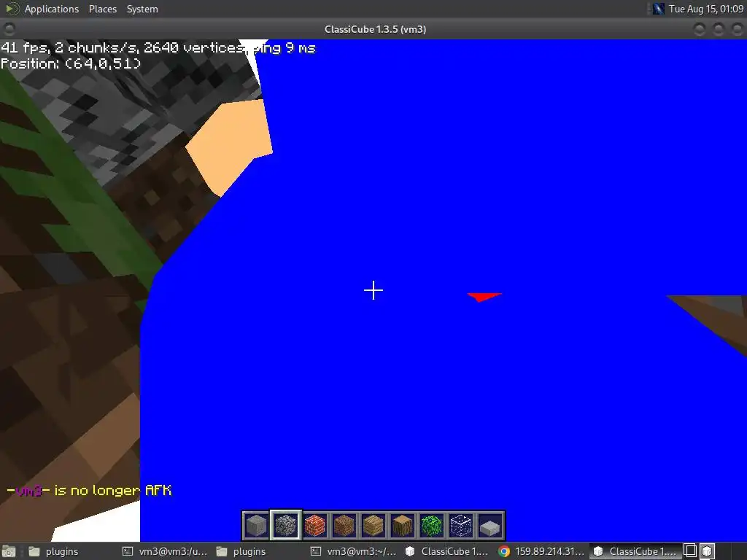Select the dirt block in hotbar
This screenshot has height=560, width=747.
(344, 526)
